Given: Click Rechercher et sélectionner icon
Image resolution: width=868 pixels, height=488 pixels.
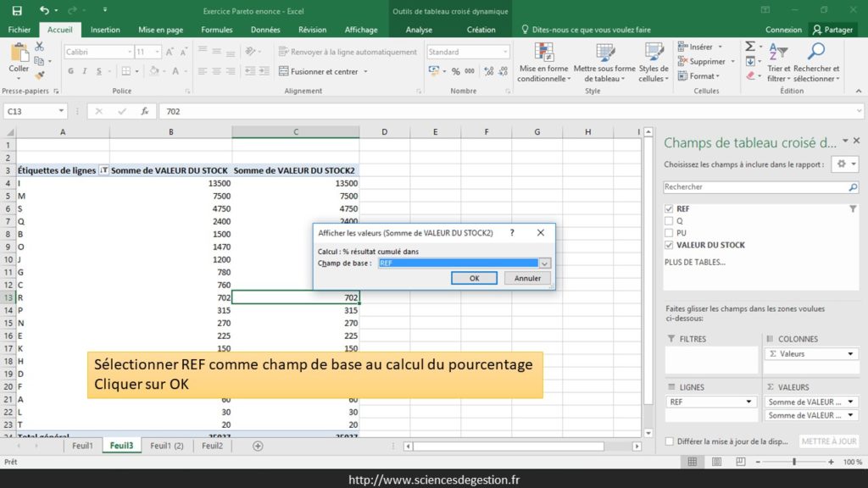Looking at the screenshot, I should 816,53.
